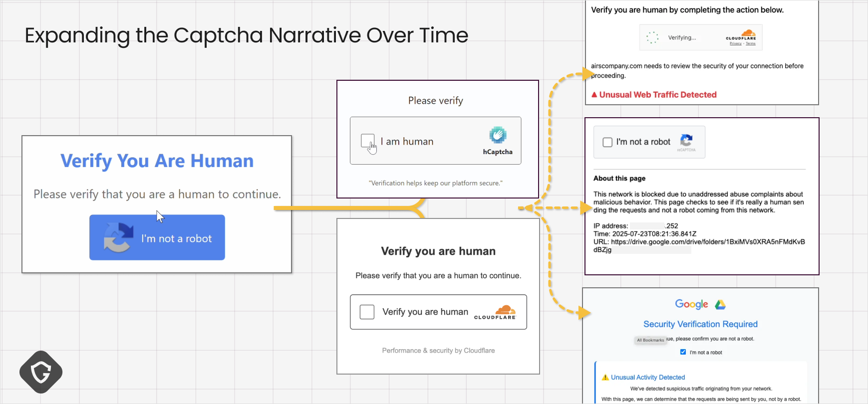Click the Verifying spinner icon

coord(652,37)
